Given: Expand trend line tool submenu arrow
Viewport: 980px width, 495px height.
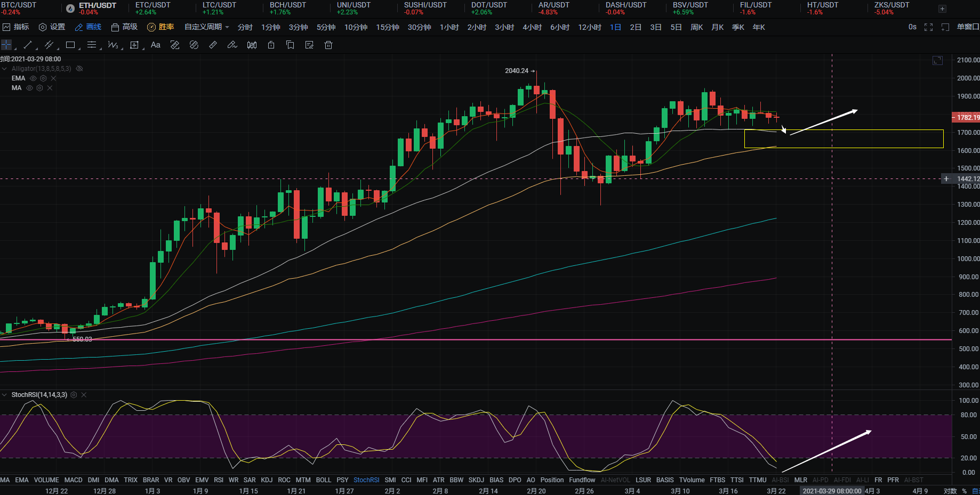Looking at the screenshot, I should coord(36,50).
